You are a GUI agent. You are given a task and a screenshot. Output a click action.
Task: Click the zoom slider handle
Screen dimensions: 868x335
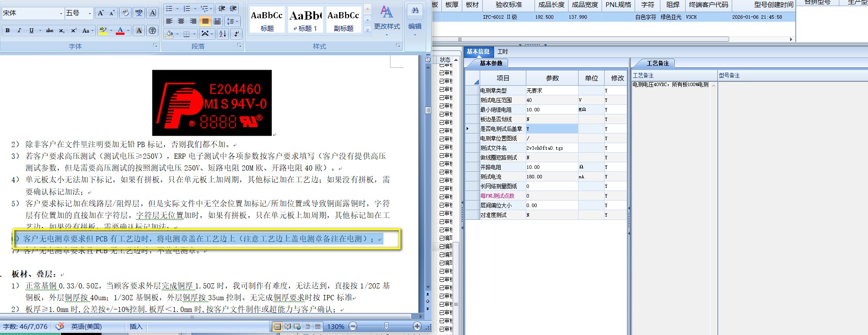click(x=386, y=326)
